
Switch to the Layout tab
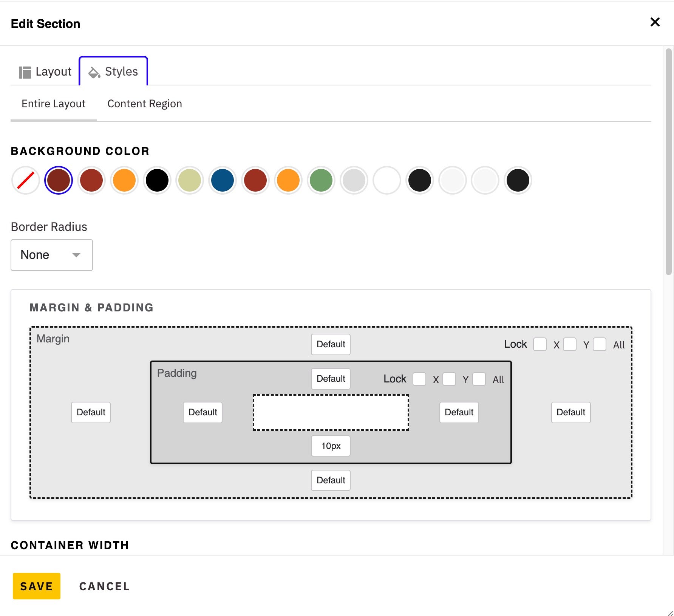(45, 71)
